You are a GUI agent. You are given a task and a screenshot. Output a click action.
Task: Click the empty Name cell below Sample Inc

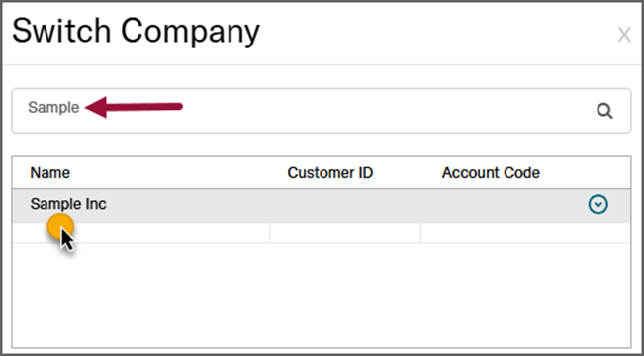tap(141, 233)
